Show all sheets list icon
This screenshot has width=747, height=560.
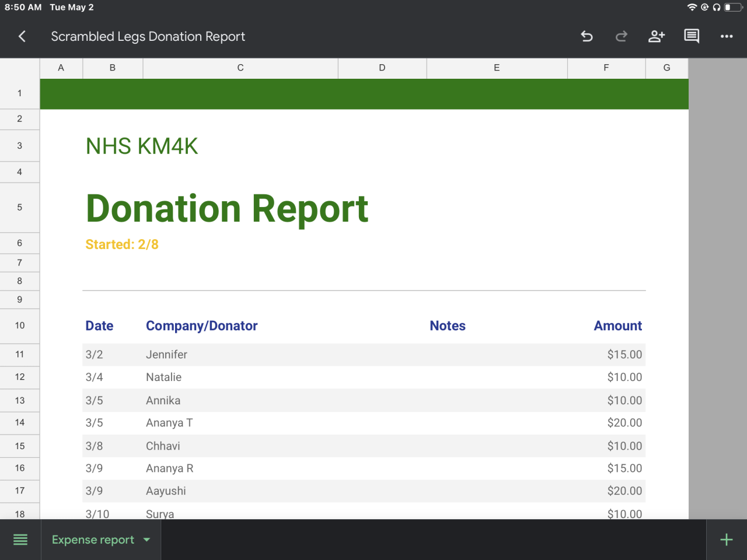tap(20, 540)
